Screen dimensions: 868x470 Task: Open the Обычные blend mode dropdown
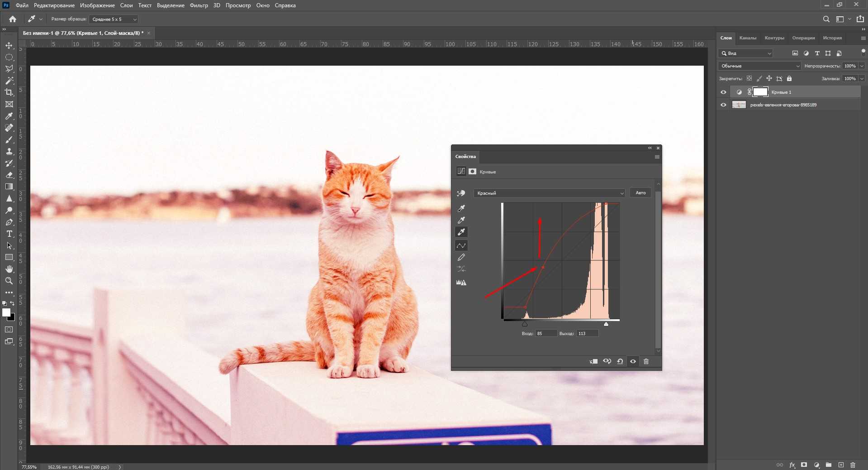click(x=759, y=66)
